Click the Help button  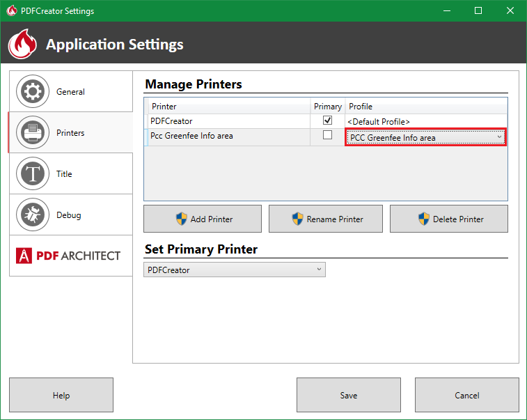tap(61, 395)
